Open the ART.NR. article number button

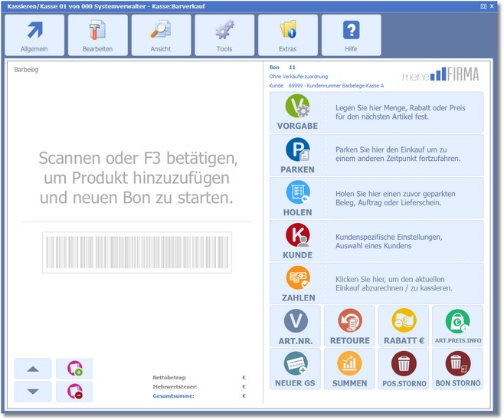tap(296, 326)
